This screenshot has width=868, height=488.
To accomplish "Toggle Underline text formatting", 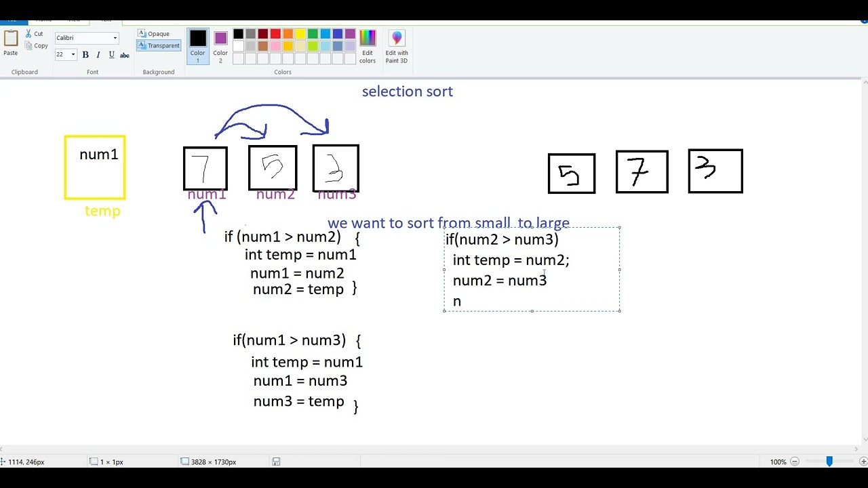I will (x=111, y=55).
